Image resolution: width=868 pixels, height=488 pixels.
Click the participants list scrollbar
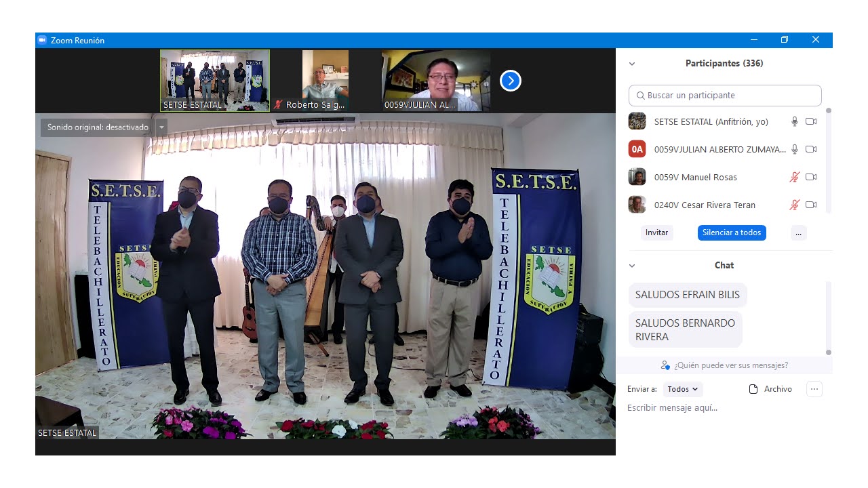pos(828,161)
